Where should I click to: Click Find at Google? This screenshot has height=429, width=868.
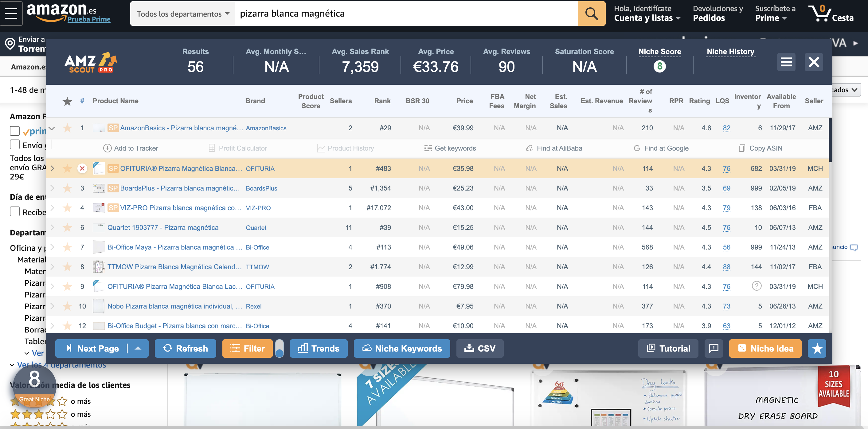661,148
